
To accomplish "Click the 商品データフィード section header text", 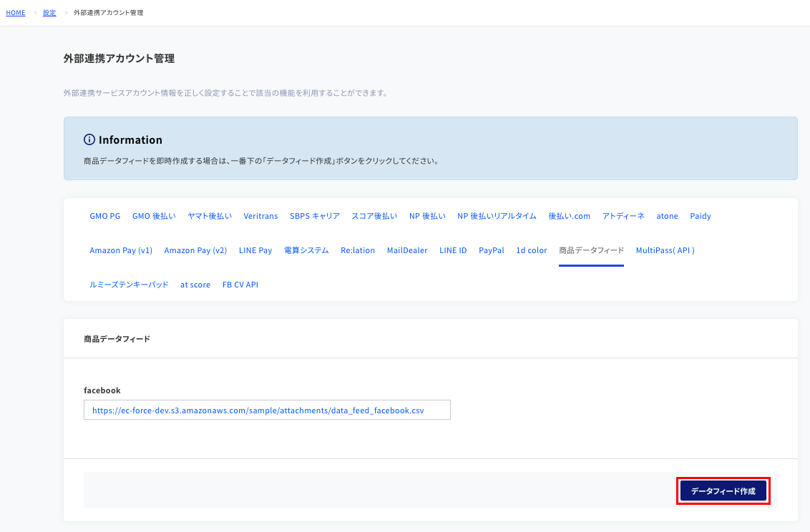I will (x=117, y=338).
